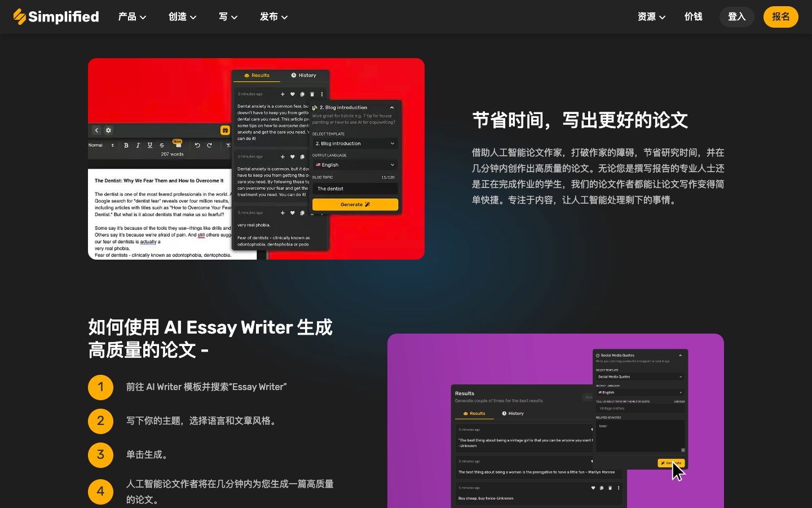Click step text 单击生成。
The image size is (812, 508).
[149, 455]
